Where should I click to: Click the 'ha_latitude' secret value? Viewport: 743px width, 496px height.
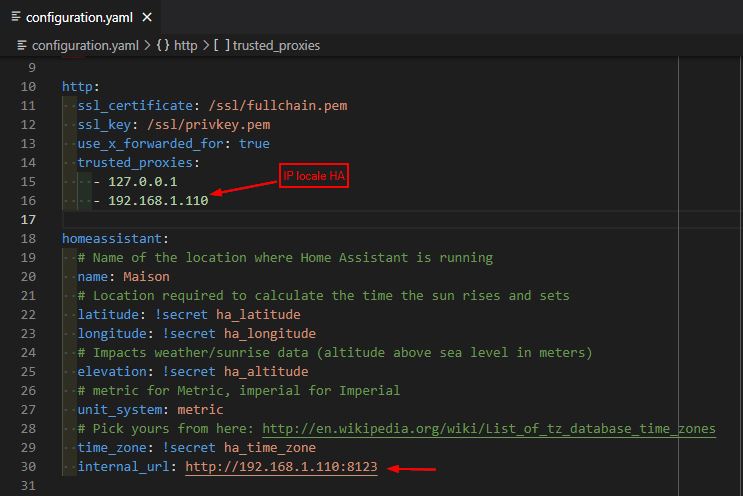(x=258, y=315)
